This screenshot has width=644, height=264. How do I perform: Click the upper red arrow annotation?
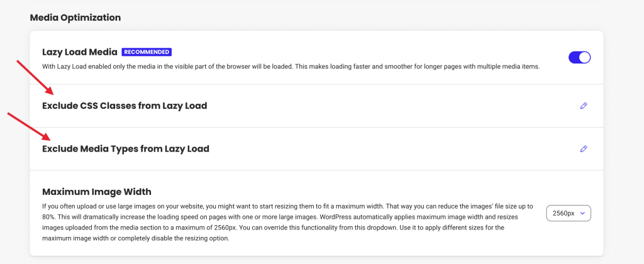coord(35,77)
